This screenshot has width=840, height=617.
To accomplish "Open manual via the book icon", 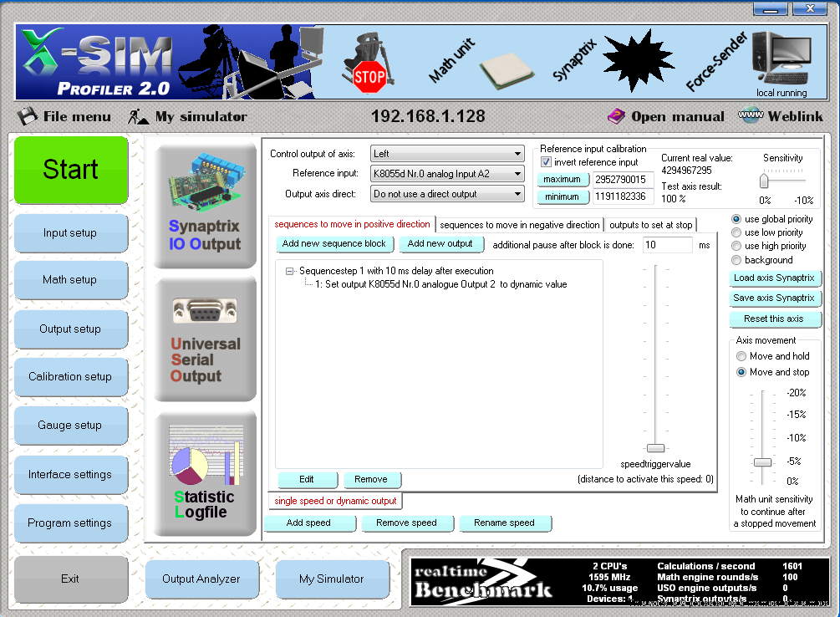I will tap(616, 117).
